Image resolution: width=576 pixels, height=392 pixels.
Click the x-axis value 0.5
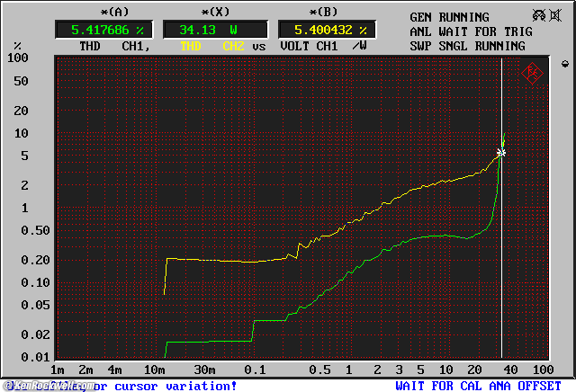(320, 370)
